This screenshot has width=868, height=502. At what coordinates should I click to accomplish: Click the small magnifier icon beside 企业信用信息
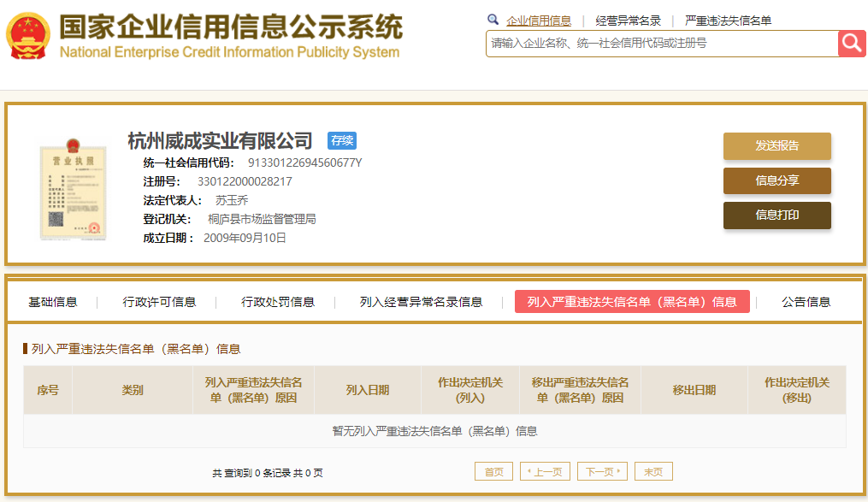(x=493, y=20)
